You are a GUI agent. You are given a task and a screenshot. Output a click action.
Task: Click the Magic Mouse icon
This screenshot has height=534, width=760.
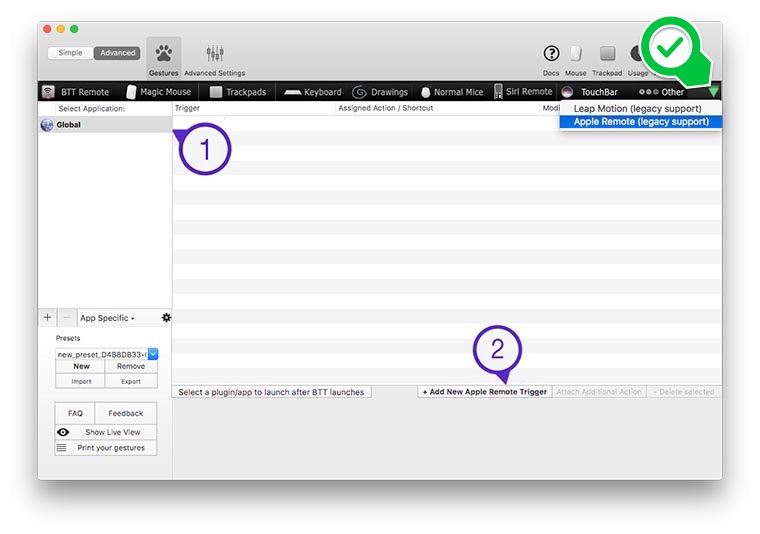click(x=131, y=92)
